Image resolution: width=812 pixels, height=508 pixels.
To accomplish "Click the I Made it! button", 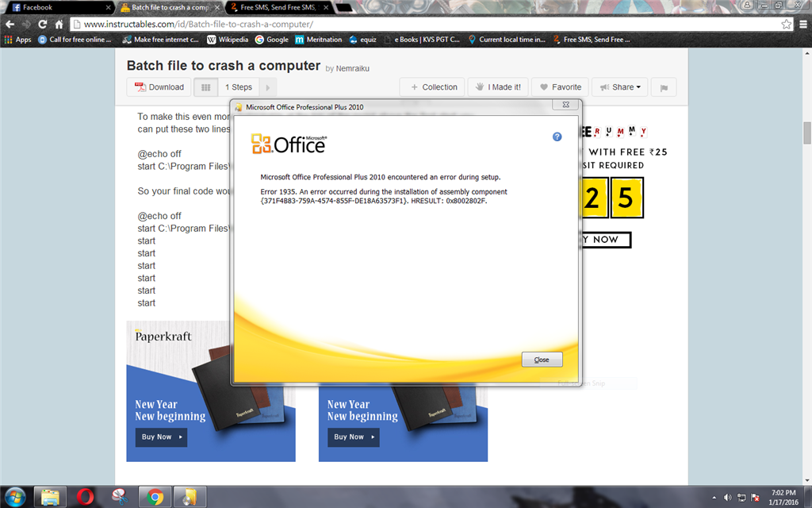I will [x=498, y=87].
